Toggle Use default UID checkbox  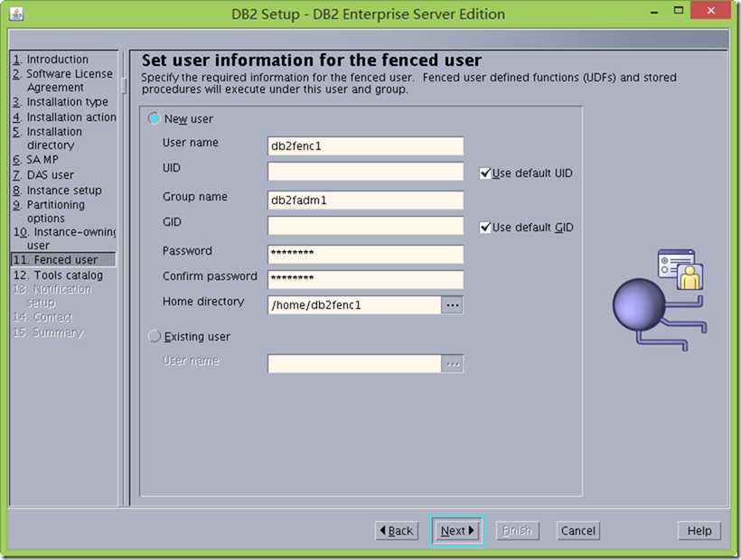pos(485,173)
